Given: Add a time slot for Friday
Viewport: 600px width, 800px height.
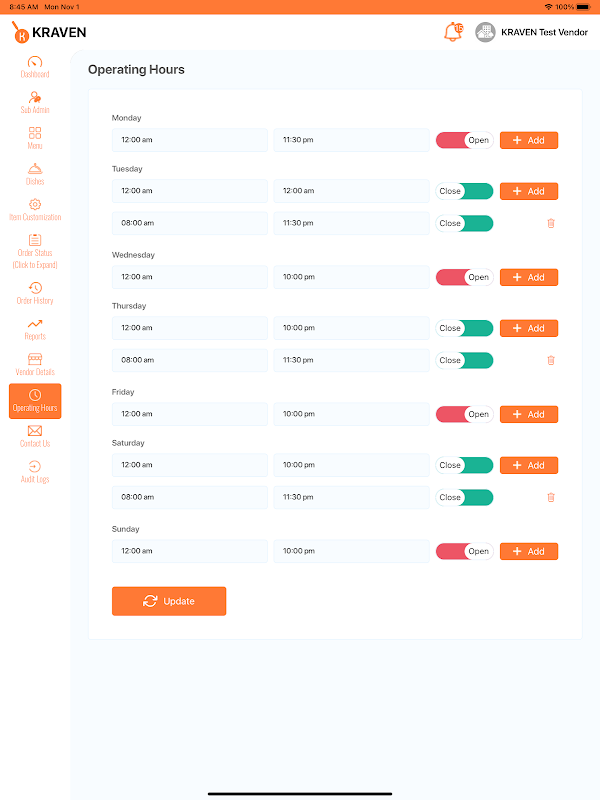Looking at the screenshot, I should pos(529,414).
